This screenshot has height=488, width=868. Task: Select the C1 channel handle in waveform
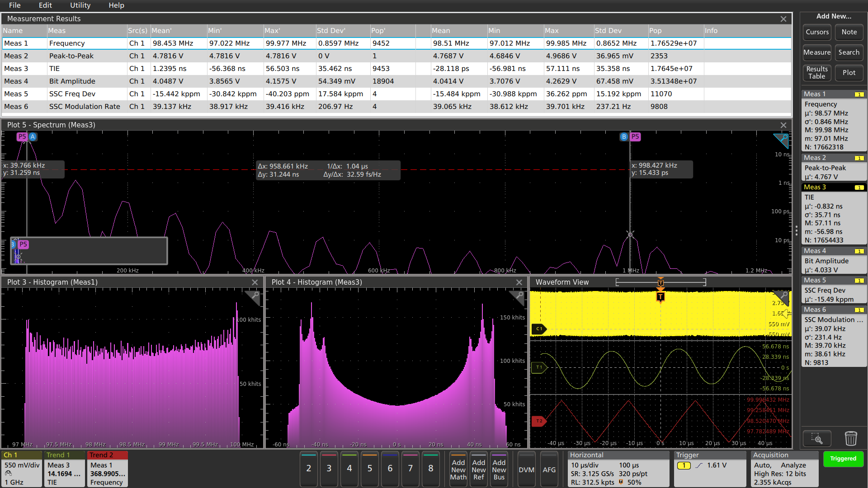539,329
